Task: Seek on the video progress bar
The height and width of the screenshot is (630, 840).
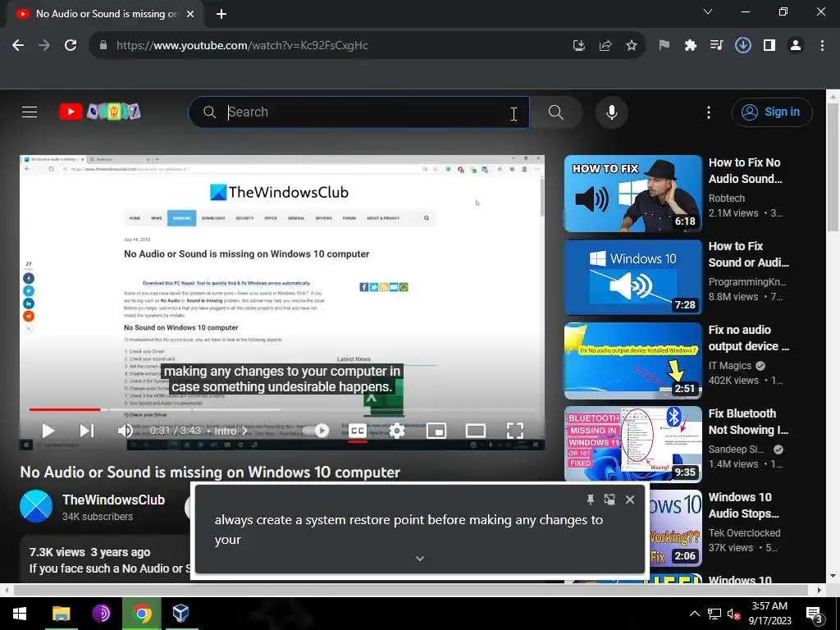Action: point(282,410)
